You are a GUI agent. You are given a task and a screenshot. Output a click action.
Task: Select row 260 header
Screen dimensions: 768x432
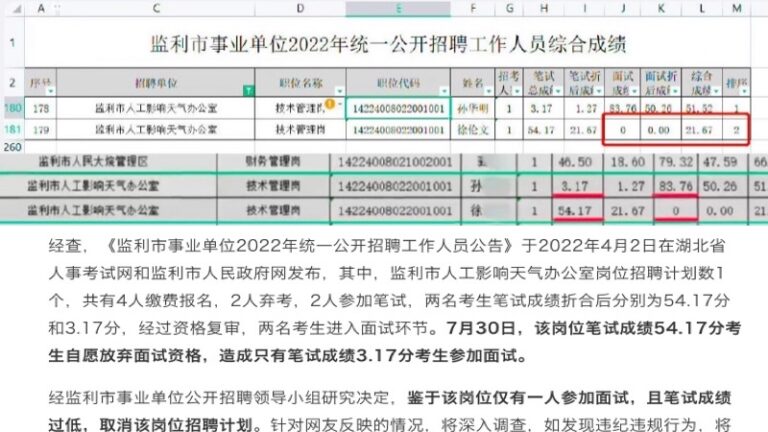click(x=12, y=147)
